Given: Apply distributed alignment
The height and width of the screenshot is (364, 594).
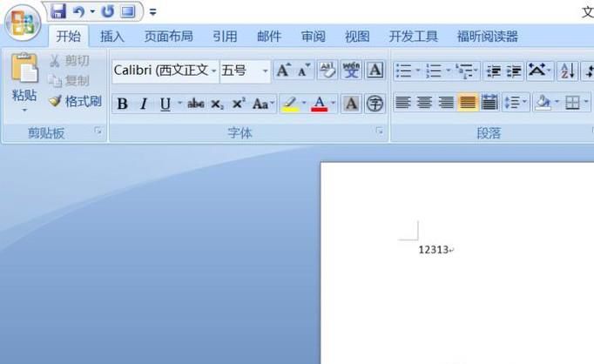Looking at the screenshot, I should pyautogui.click(x=489, y=102).
